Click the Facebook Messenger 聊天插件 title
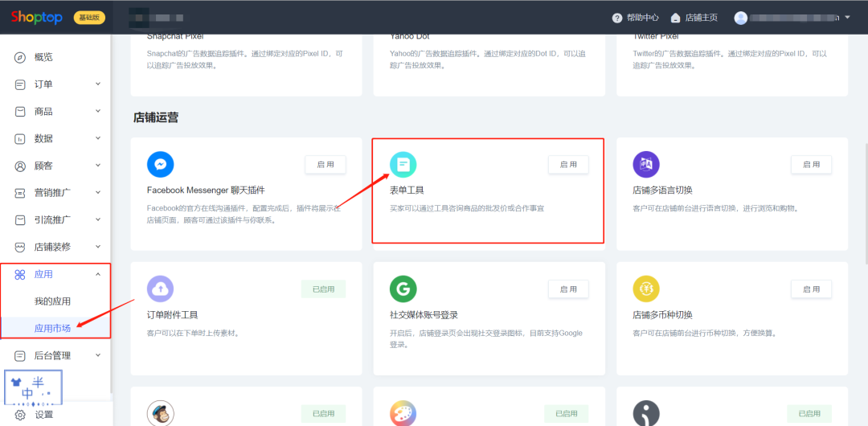This screenshot has height=426, width=868. point(206,190)
